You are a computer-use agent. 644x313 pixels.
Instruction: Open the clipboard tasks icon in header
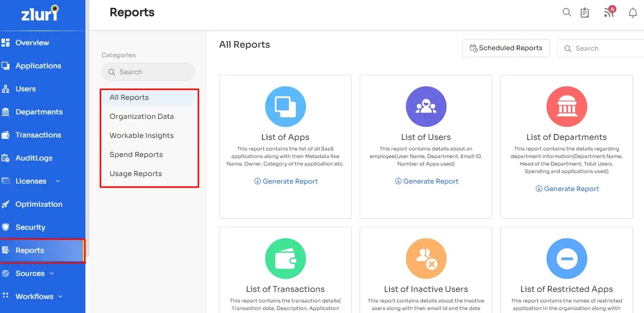click(x=585, y=13)
